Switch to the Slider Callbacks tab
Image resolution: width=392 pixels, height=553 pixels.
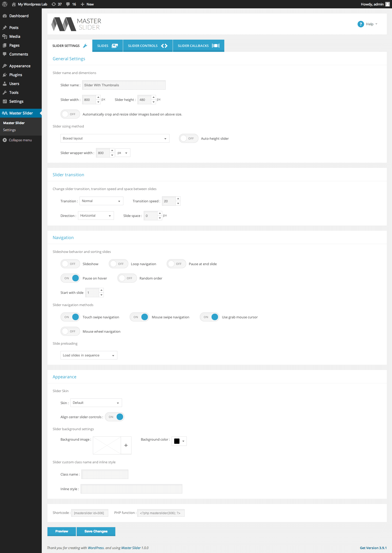[x=198, y=46]
